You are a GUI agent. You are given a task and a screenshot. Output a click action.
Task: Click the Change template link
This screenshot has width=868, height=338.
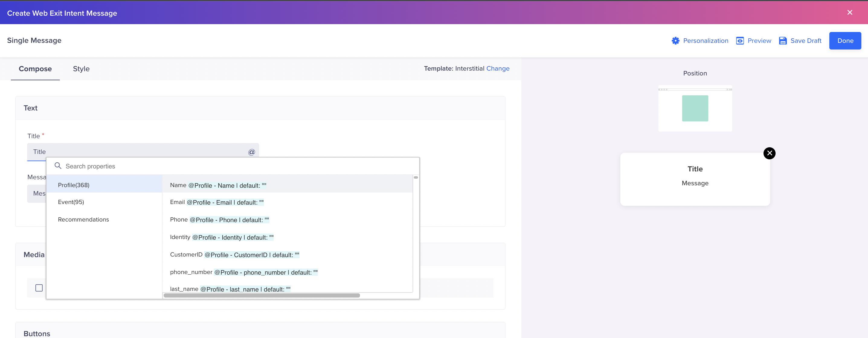(x=498, y=68)
